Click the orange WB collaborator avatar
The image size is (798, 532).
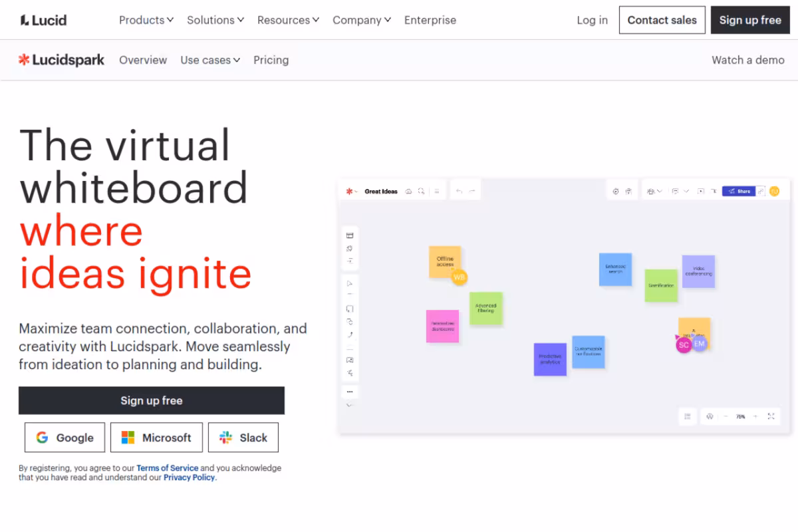[x=460, y=277]
